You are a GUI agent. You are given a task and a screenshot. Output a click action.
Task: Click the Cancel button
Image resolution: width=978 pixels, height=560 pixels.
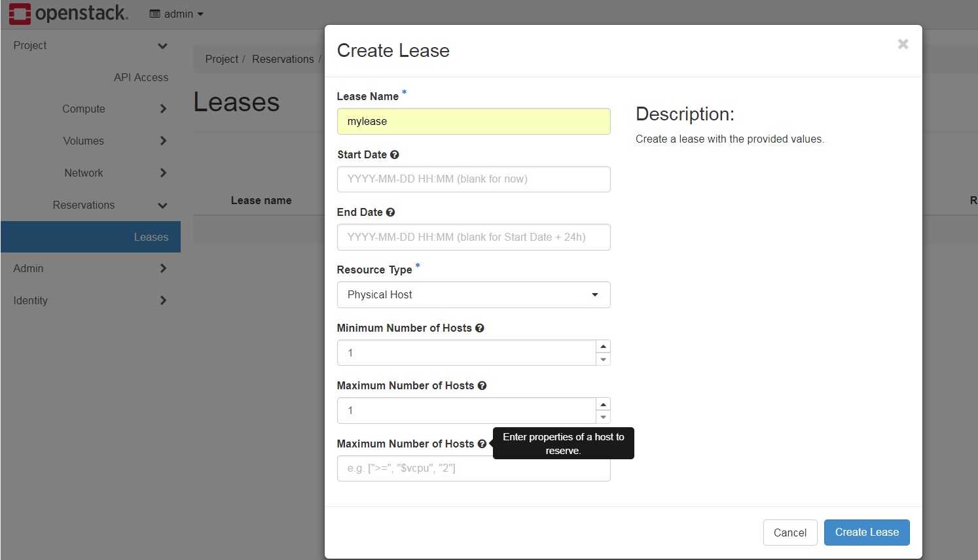790,533
